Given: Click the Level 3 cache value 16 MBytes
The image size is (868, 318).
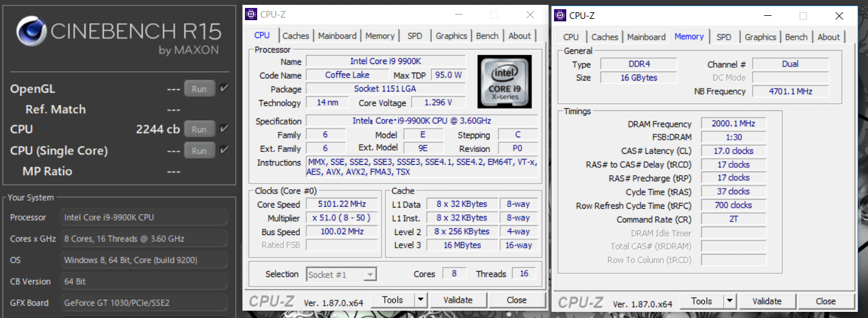Looking at the screenshot, I should (x=462, y=245).
